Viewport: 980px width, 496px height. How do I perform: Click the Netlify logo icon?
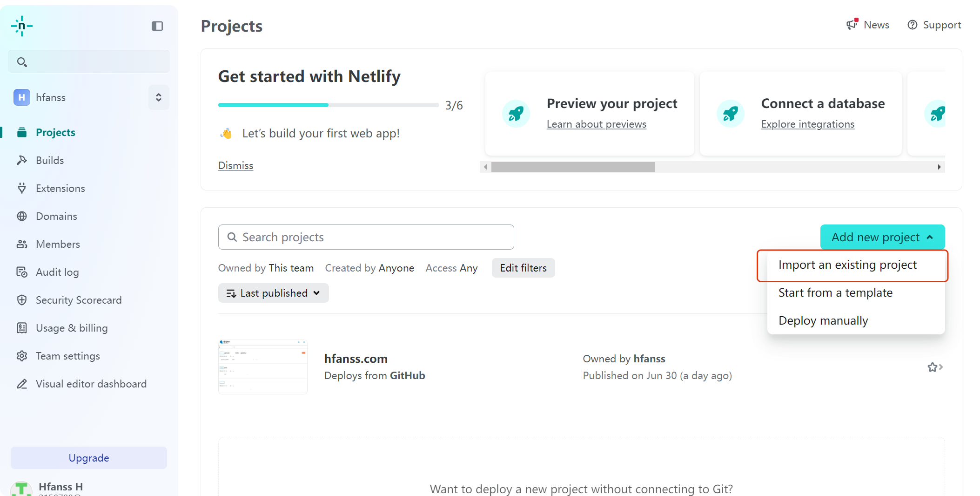[x=22, y=26]
